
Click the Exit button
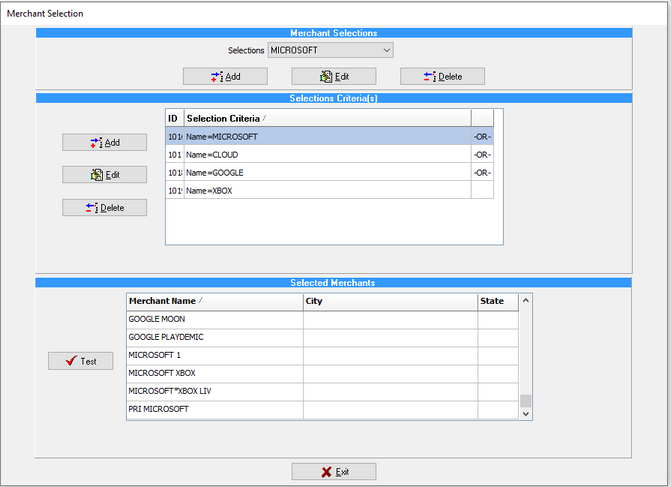[x=334, y=472]
